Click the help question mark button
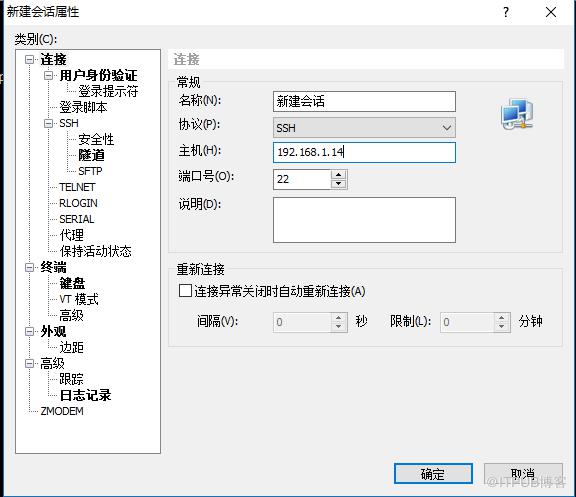This screenshot has width=576, height=497. 506,12
